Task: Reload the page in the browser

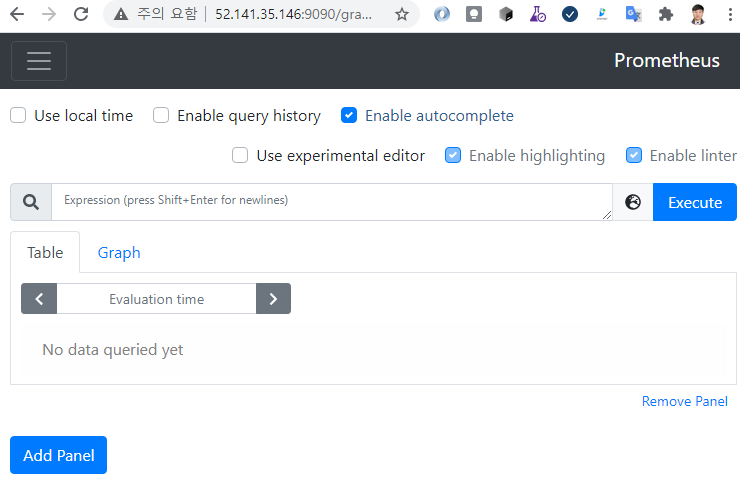Action: tap(80, 14)
